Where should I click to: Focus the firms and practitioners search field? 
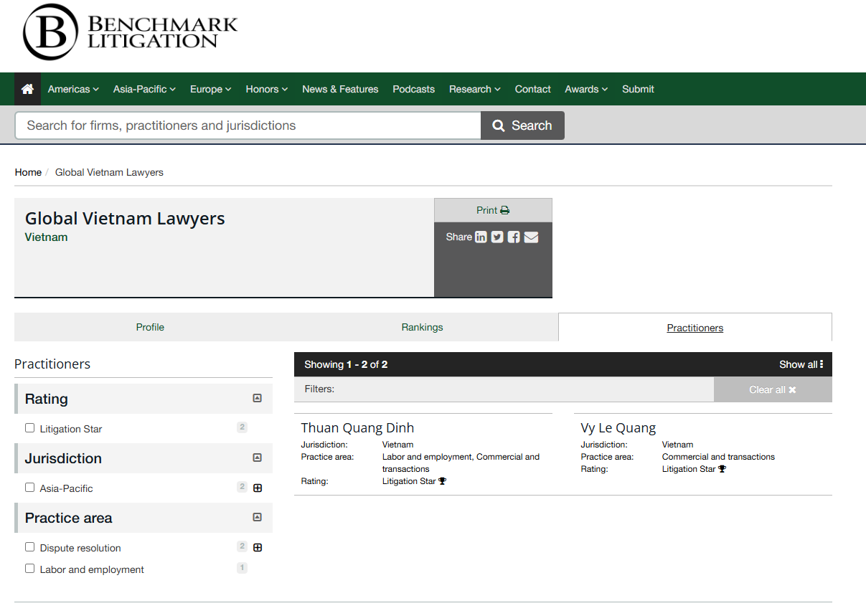coord(248,125)
